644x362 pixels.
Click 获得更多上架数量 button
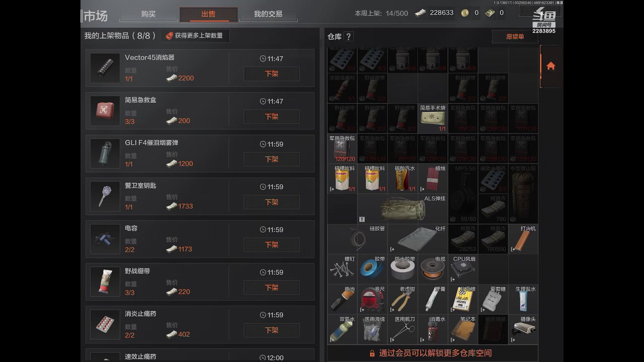point(195,36)
